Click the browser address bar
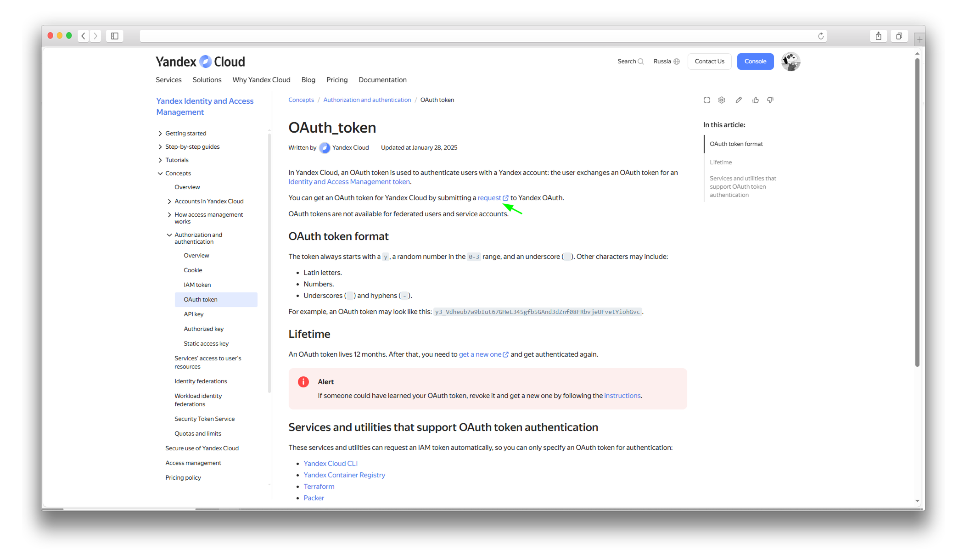Screen dimensions: 964x560 coord(477,36)
